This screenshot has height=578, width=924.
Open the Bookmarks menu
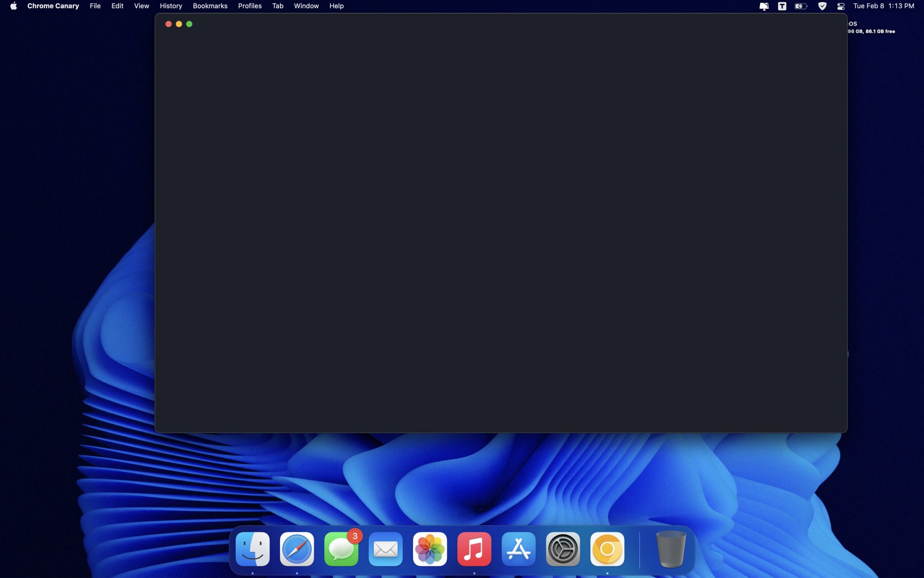click(210, 6)
